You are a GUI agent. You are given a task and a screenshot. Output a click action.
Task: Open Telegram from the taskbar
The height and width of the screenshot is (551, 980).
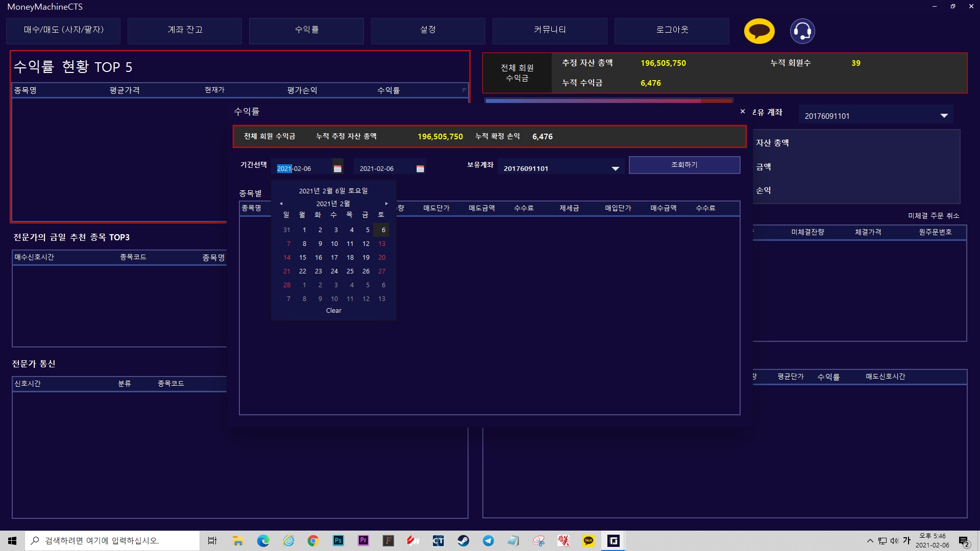[488, 541]
